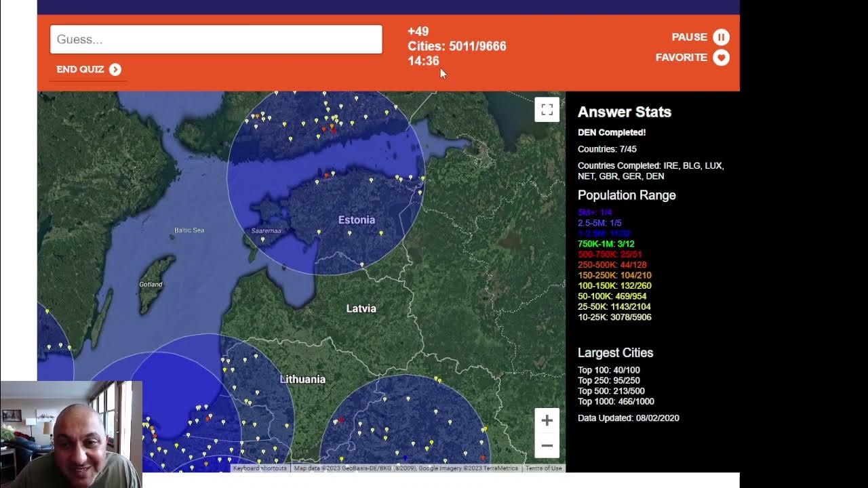Click the Cities 5011/9666 counter
Screen dimensions: 868x488
[457, 46]
